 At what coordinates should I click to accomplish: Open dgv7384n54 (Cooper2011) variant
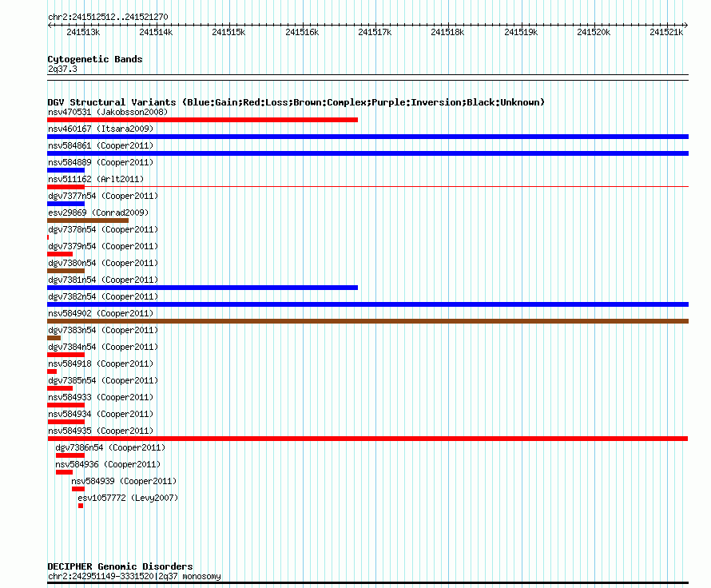[103, 347]
